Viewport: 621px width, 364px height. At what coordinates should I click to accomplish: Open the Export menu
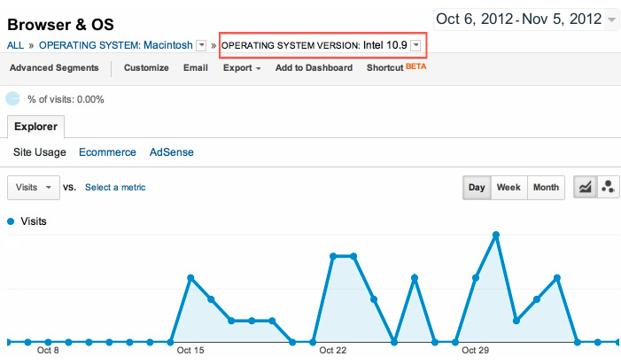tap(242, 67)
